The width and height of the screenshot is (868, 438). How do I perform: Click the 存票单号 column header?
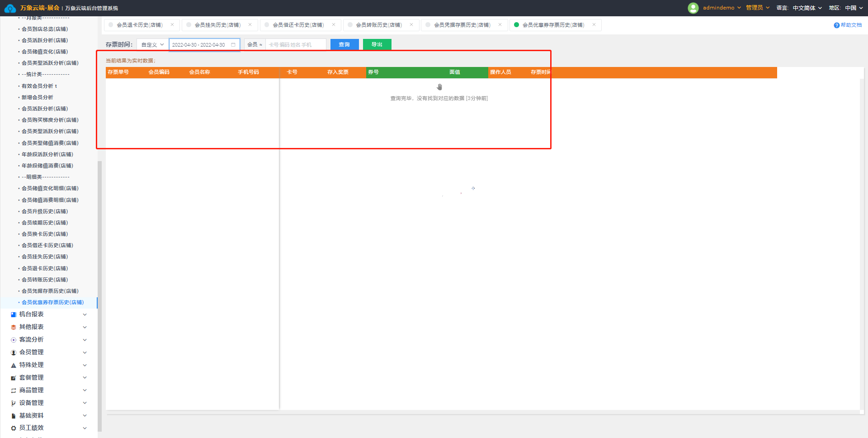(x=118, y=72)
